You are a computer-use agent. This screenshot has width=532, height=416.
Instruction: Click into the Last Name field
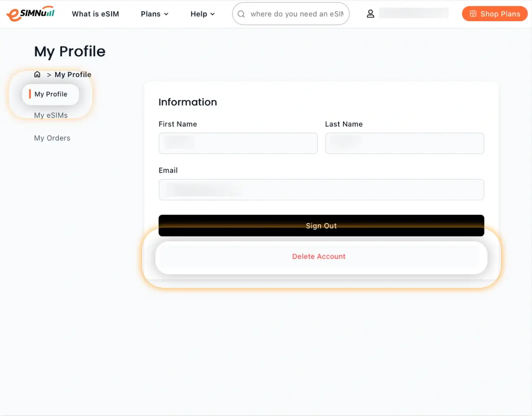(x=404, y=143)
